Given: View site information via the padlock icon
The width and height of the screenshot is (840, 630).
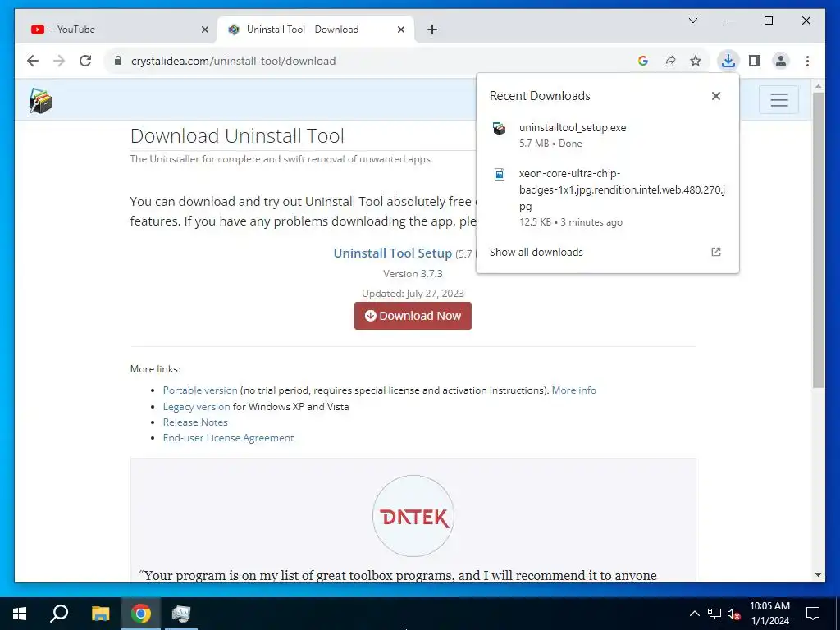Looking at the screenshot, I should coord(118,61).
